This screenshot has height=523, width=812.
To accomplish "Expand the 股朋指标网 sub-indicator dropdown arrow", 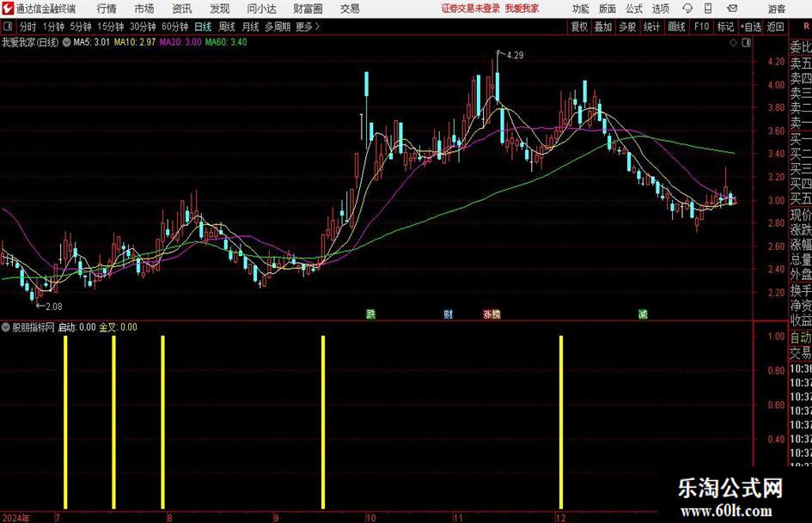I will click(x=6, y=327).
